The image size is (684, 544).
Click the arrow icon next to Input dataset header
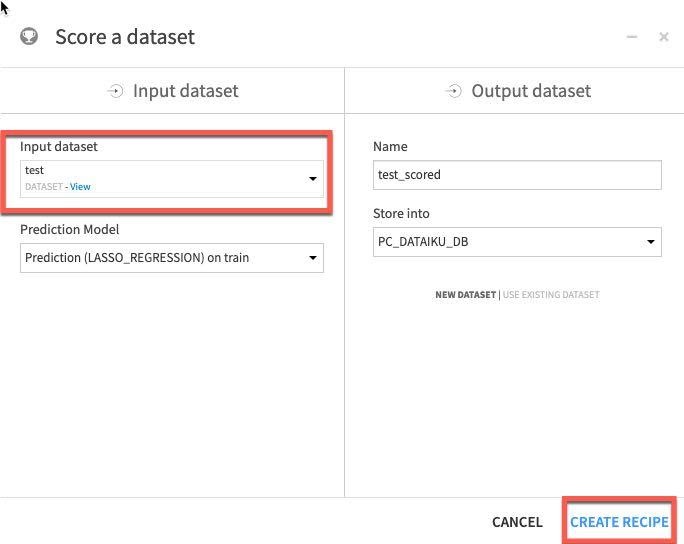coord(116,91)
